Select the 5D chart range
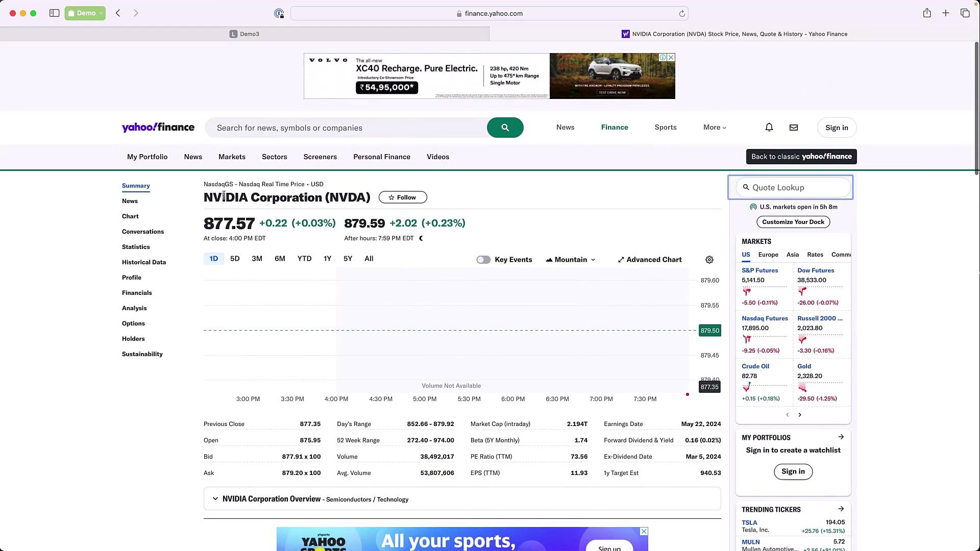980x551 pixels. pyautogui.click(x=235, y=259)
